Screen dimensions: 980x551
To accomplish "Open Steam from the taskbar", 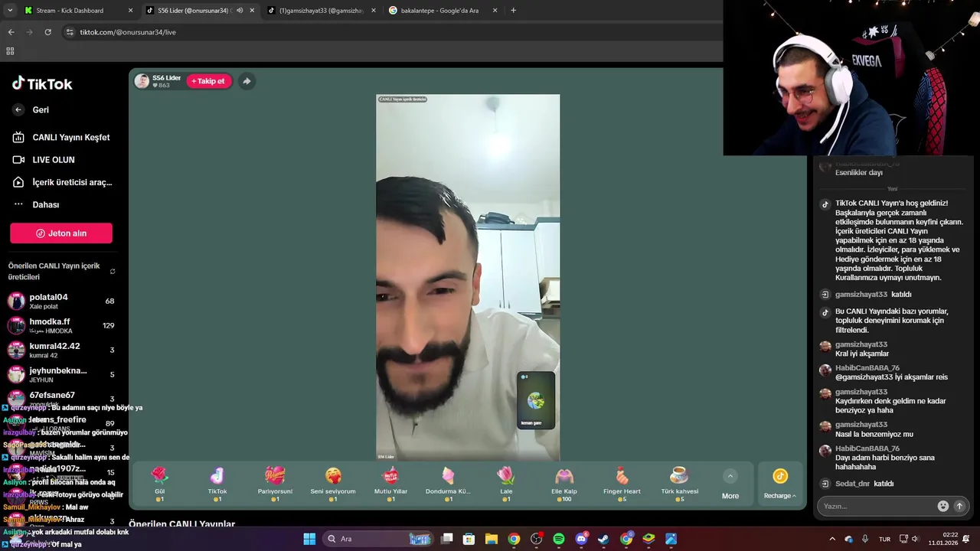I will [603, 539].
